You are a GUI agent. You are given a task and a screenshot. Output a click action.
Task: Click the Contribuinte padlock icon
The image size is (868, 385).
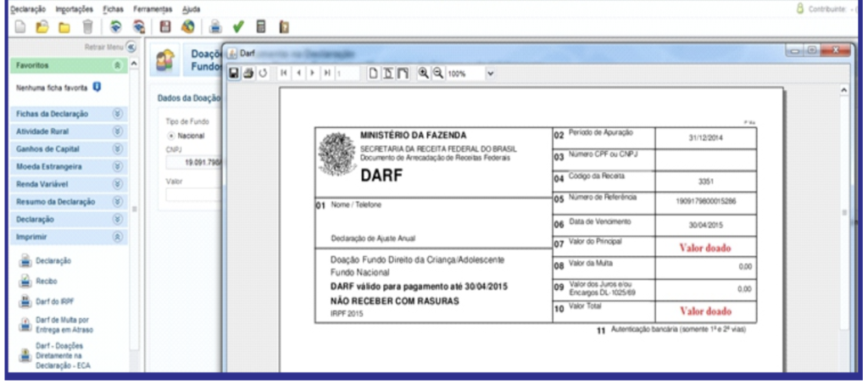point(800,9)
